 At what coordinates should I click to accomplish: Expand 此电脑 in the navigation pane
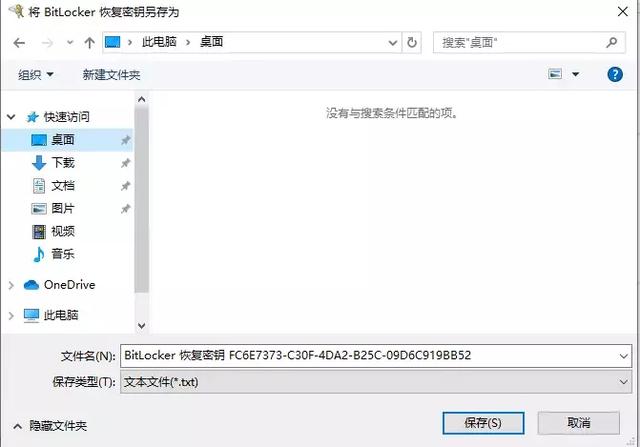pos(11,316)
